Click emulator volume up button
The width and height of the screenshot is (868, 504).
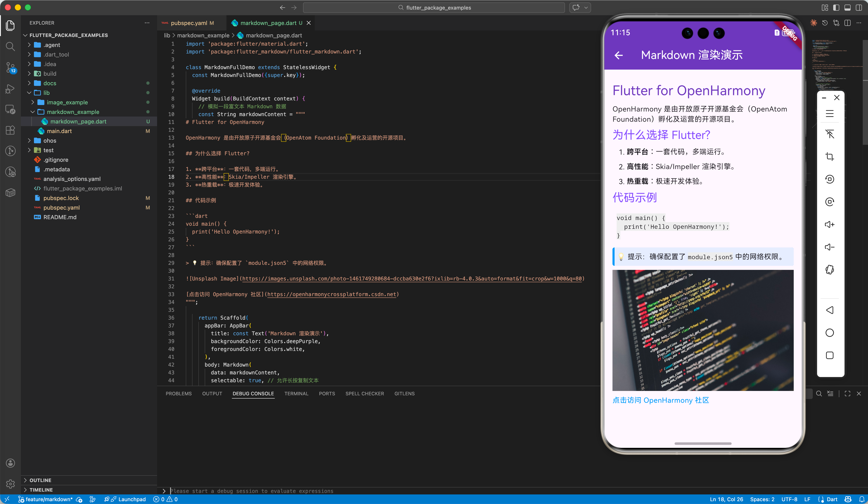829,224
